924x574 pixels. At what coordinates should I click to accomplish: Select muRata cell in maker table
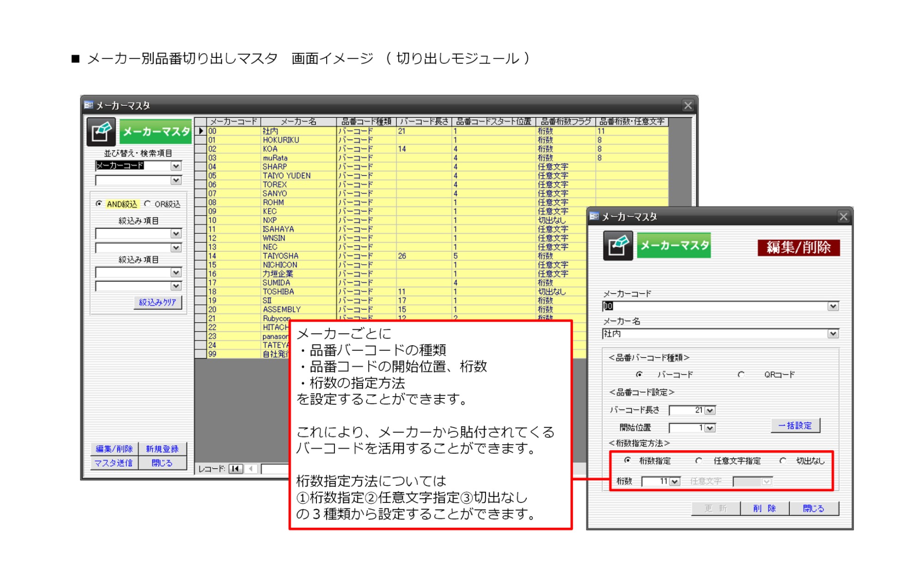299,158
